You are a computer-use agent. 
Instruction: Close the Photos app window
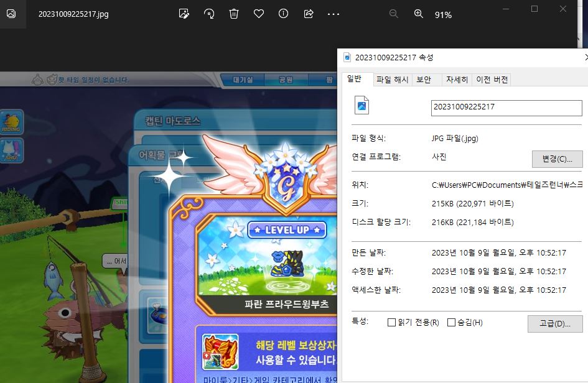coord(563,9)
